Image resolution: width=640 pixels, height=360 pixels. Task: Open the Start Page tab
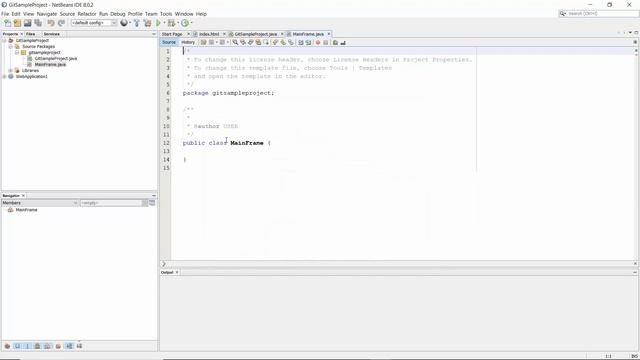tap(172, 34)
